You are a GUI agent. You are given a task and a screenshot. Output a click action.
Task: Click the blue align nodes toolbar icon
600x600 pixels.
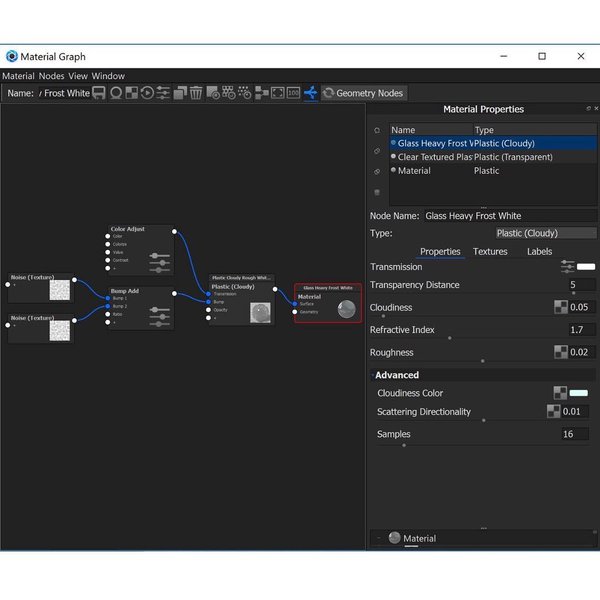click(x=310, y=93)
